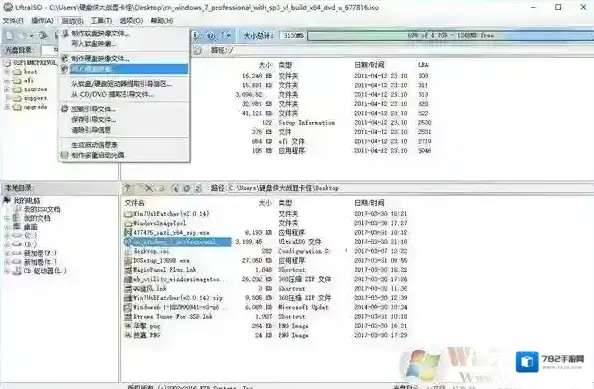Click the question-mark icon in local toolbar
This screenshot has height=389, width=594.
(x=128, y=188)
